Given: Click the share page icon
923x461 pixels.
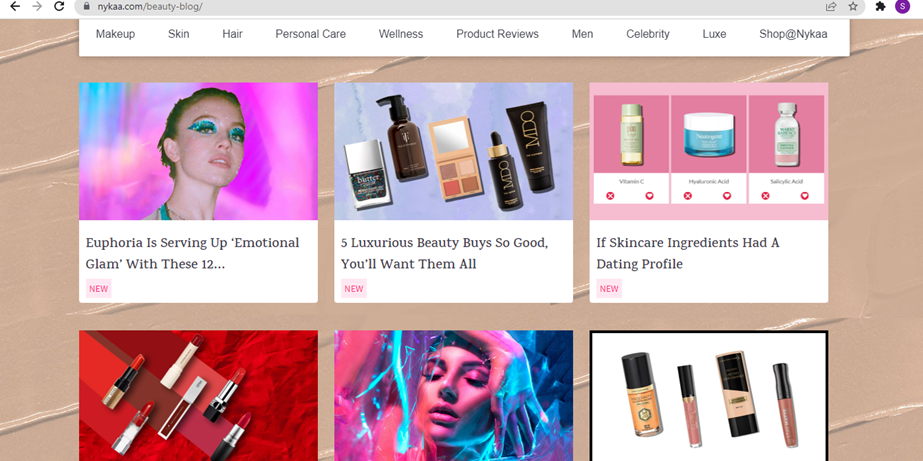Looking at the screenshot, I should pos(831,6).
